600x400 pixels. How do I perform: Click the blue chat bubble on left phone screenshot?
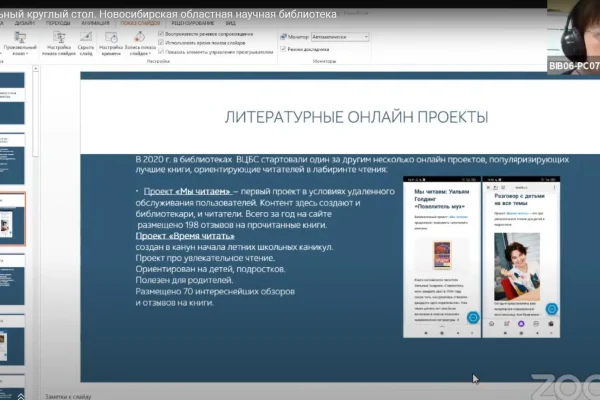tap(473, 317)
